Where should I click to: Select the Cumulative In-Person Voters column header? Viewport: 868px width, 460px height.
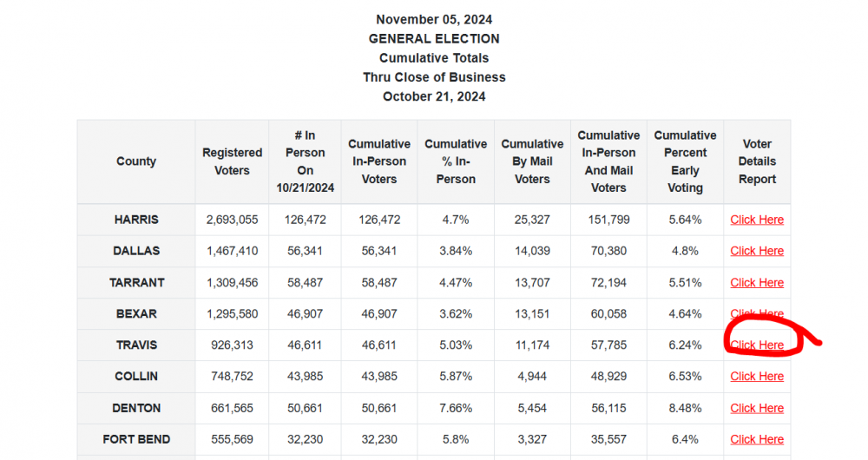coord(379,161)
